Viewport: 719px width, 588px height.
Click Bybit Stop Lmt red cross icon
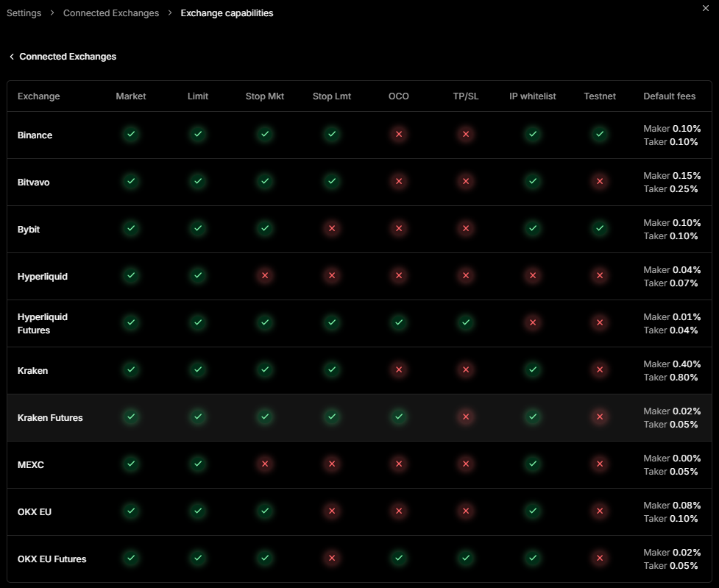332,228
